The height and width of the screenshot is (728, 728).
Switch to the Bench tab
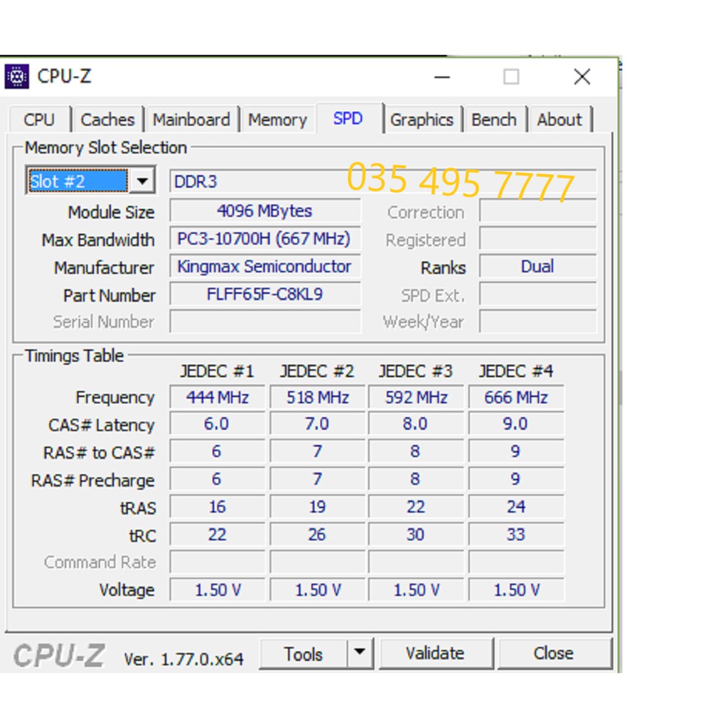pyautogui.click(x=493, y=120)
